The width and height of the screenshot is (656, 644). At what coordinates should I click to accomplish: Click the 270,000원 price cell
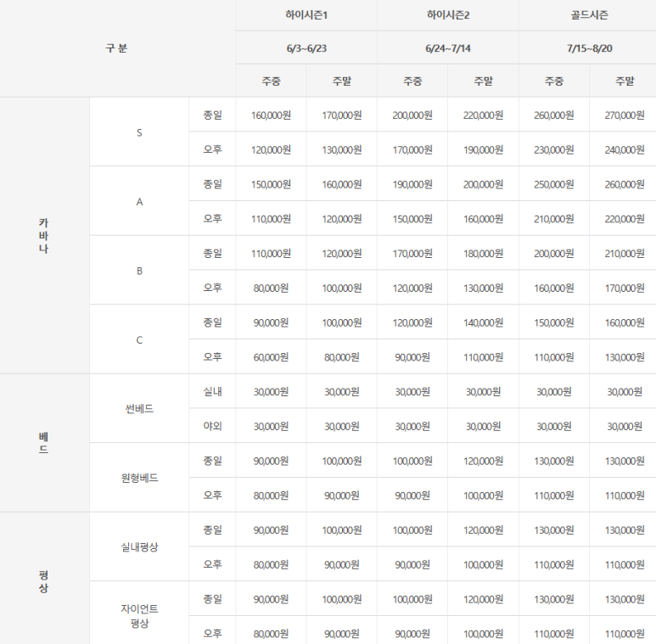tap(625, 115)
